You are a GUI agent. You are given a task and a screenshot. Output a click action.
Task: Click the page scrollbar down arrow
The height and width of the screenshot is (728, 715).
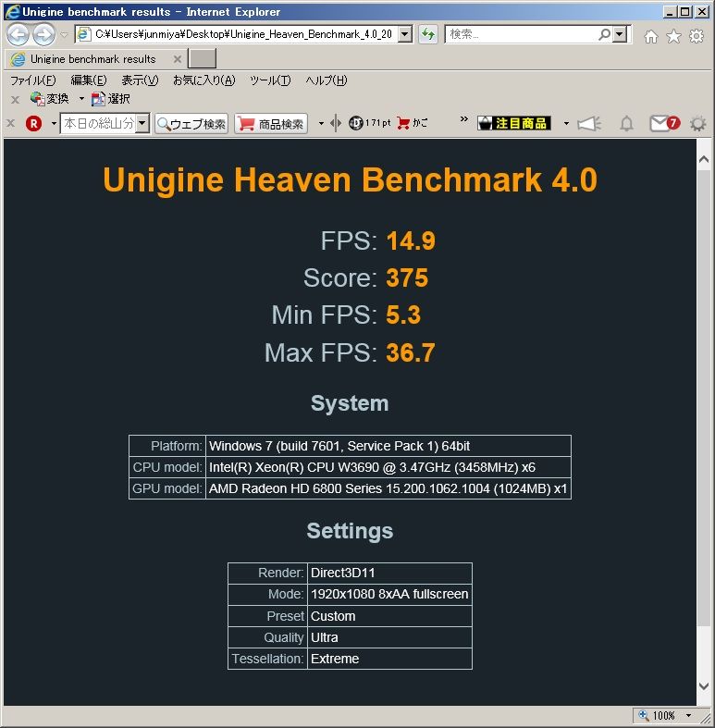click(x=704, y=685)
